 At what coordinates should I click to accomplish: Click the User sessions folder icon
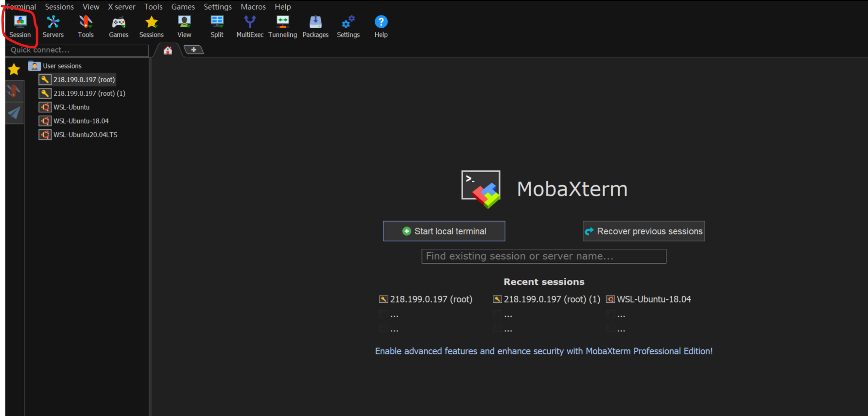click(35, 66)
